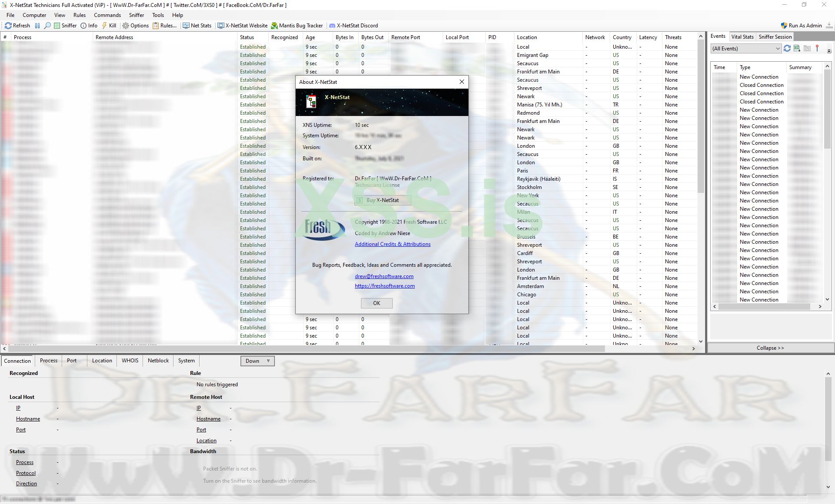Open the Sniffer menu

[x=136, y=15]
